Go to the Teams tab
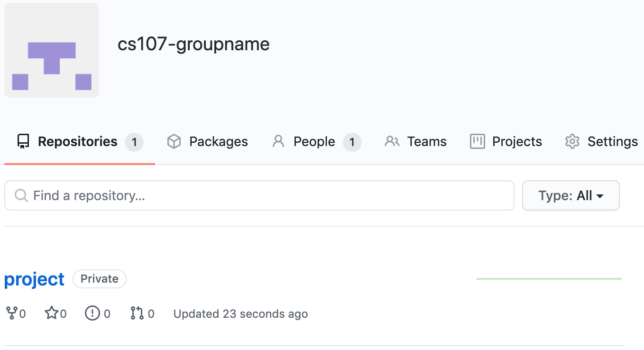The height and width of the screenshot is (350, 644). (415, 142)
